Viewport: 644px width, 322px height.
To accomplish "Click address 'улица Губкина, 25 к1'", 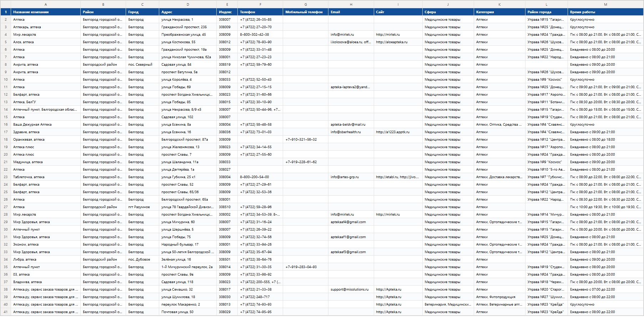I will [188, 177].
